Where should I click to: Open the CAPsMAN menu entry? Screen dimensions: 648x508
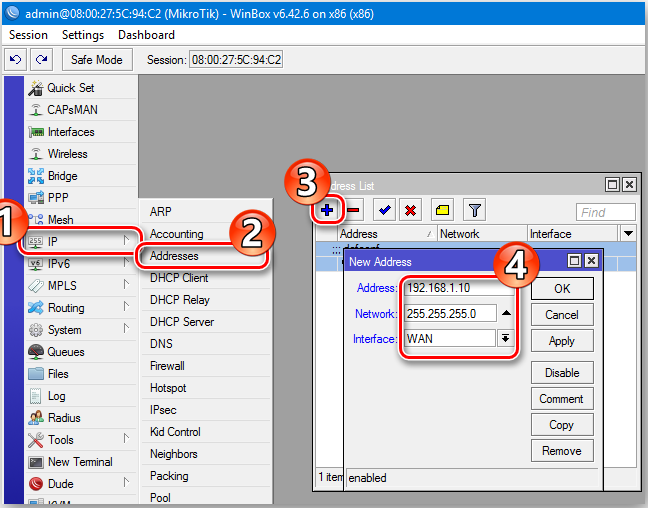pos(81,110)
